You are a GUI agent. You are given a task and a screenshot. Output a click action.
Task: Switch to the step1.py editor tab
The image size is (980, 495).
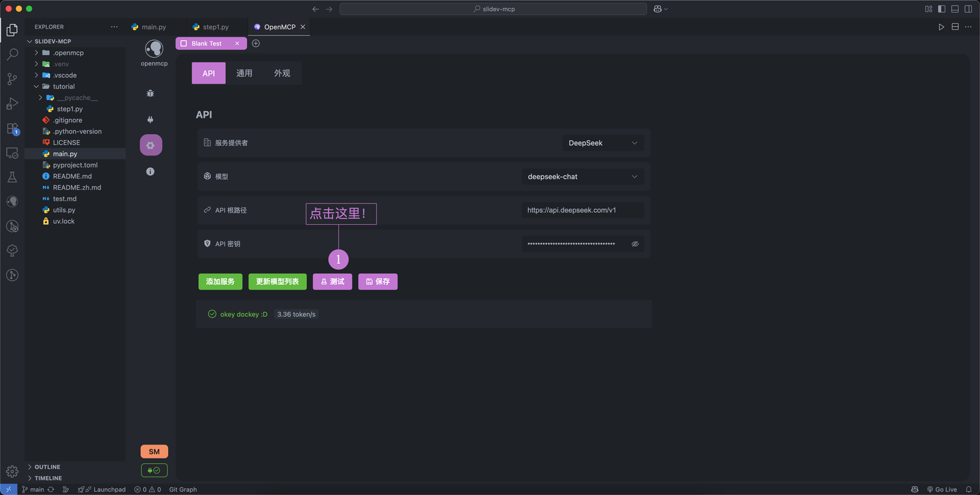[x=216, y=27]
